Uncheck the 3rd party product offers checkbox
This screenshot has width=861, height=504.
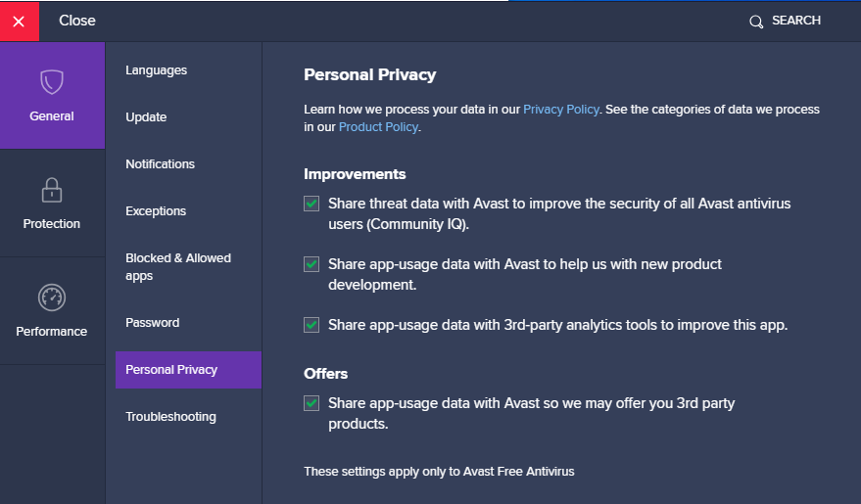[x=311, y=403]
